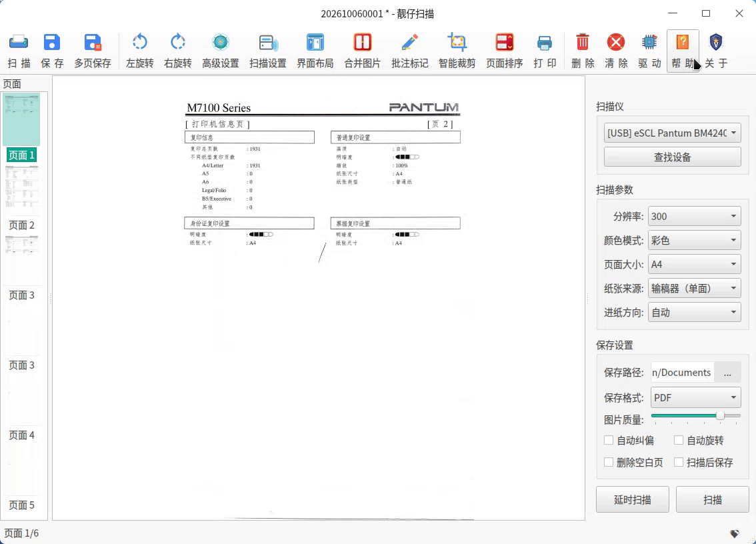756x544 pixels.
Task: Open the 纸张来源 paper source dropdown
Action: (x=694, y=289)
